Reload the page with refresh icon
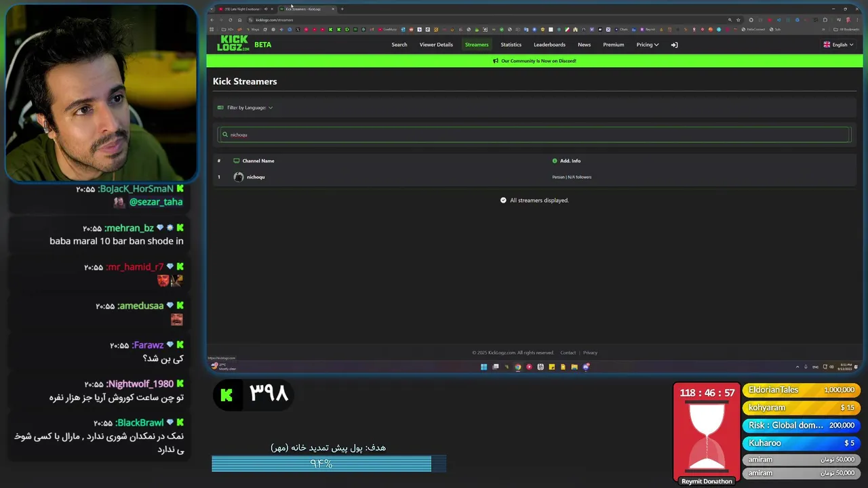Viewport: 868px width, 488px height. (x=231, y=20)
